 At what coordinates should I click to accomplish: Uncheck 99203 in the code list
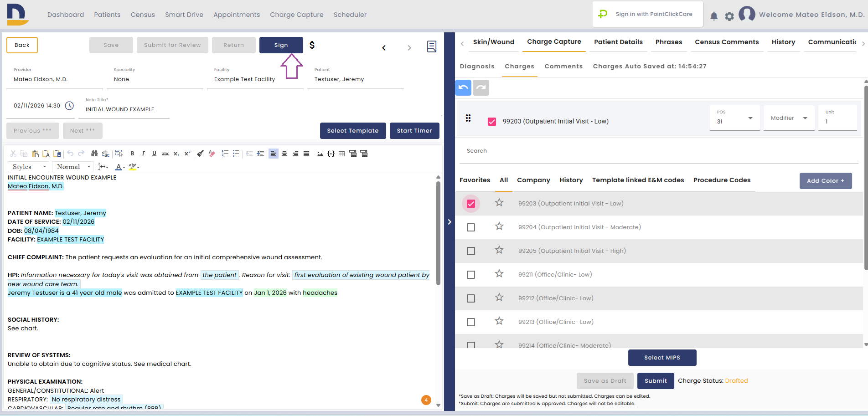pyautogui.click(x=471, y=204)
